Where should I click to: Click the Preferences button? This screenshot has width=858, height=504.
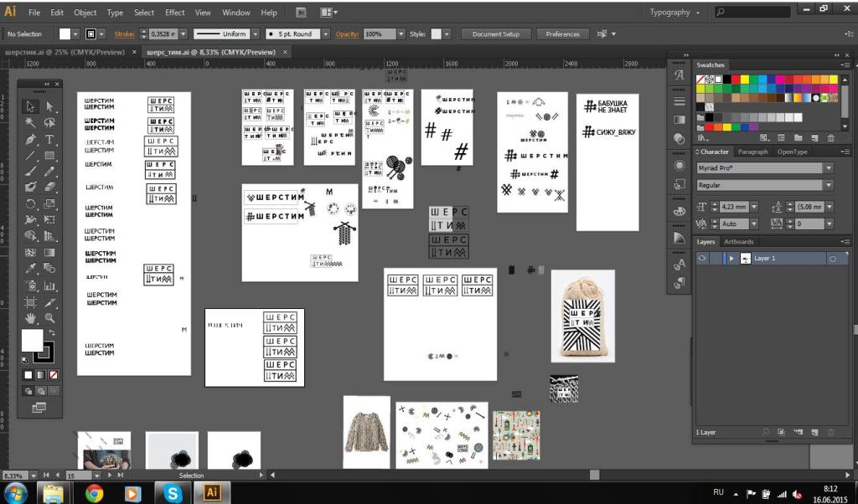(x=562, y=34)
